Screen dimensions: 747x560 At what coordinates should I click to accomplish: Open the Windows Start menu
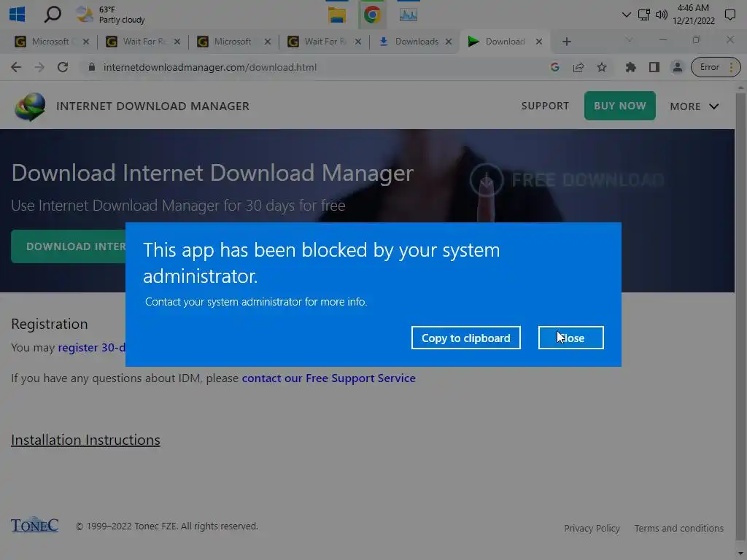point(18,15)
